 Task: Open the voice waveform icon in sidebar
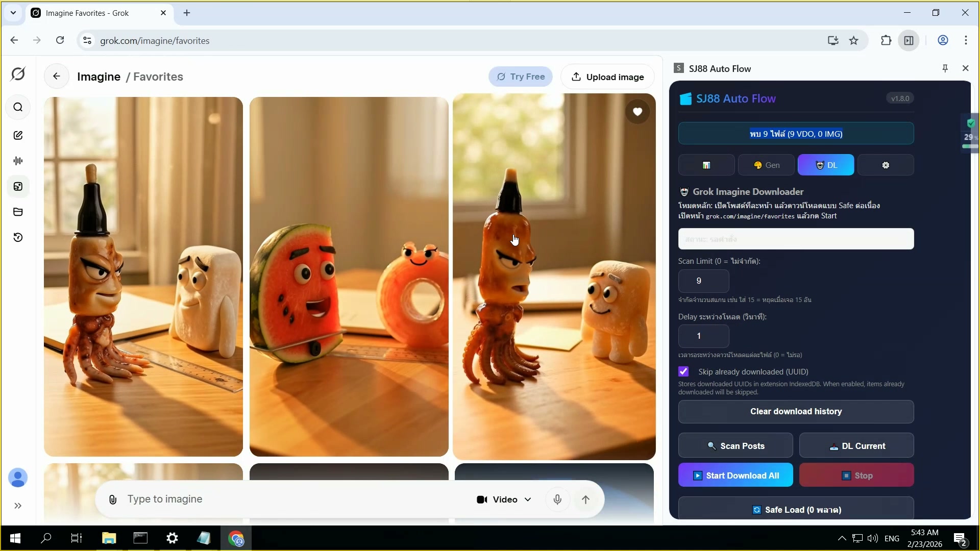[x=18, y=161]
